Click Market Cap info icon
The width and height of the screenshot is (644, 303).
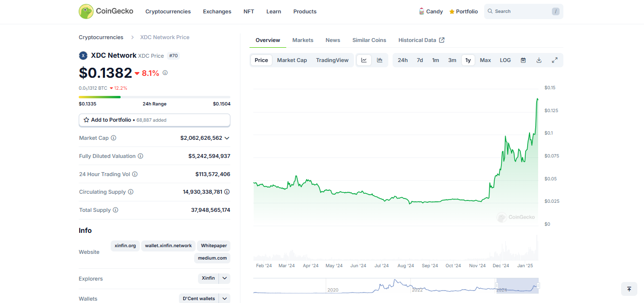114,138
